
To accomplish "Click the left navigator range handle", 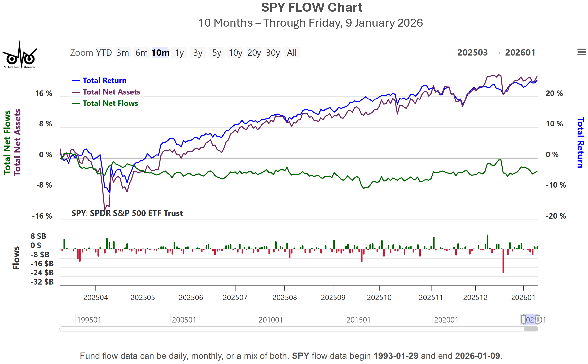I will pyautogui.click(x=523, y=320).
